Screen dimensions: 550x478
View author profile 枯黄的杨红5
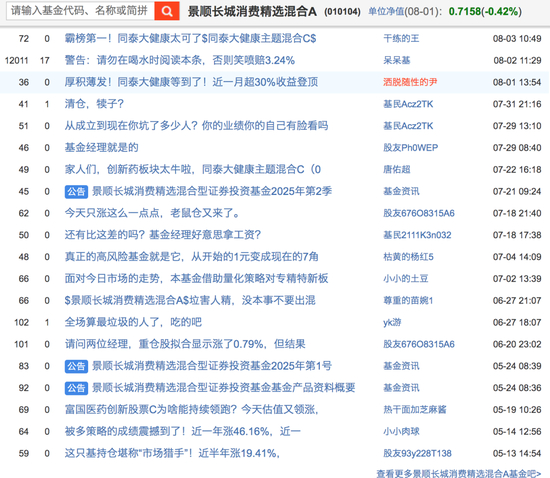(408, 257)
